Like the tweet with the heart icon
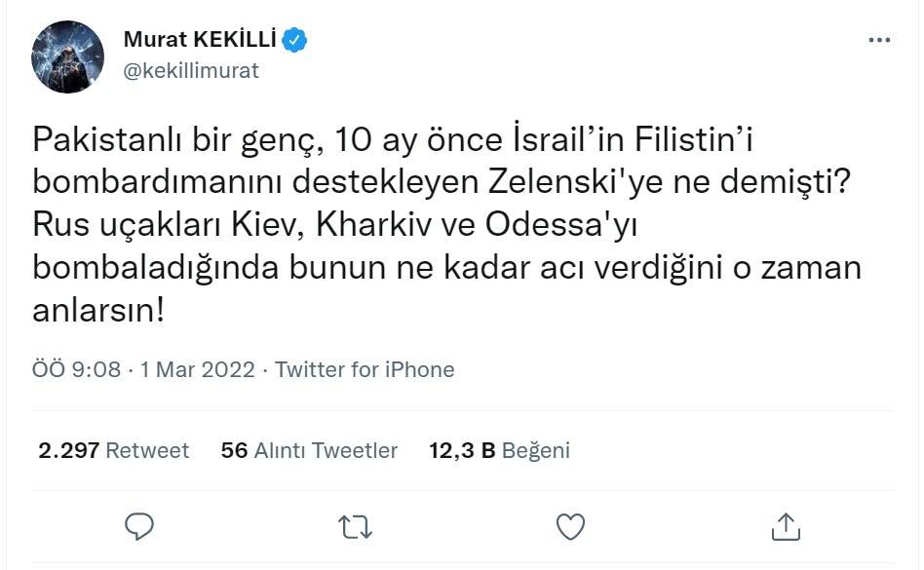The image size is (924, 570). click(x=570, y=527)
